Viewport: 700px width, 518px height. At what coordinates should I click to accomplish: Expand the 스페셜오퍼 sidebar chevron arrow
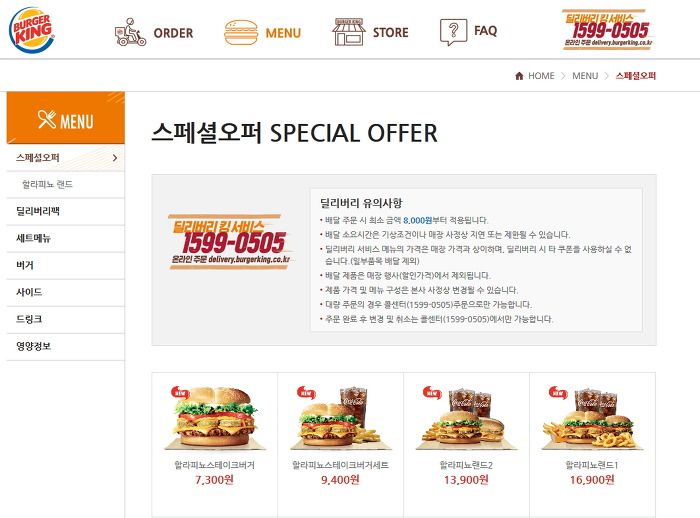point(115,158)
